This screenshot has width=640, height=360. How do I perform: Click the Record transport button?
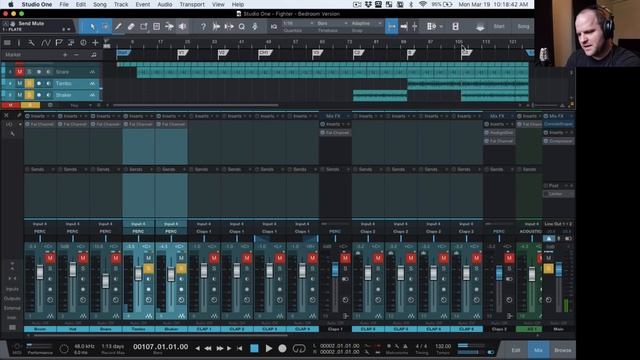[x=282, y=349]
